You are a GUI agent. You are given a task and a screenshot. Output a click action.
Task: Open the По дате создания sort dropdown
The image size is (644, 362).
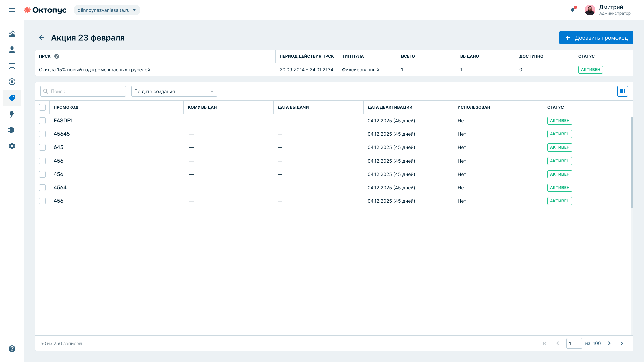point(174,91)
